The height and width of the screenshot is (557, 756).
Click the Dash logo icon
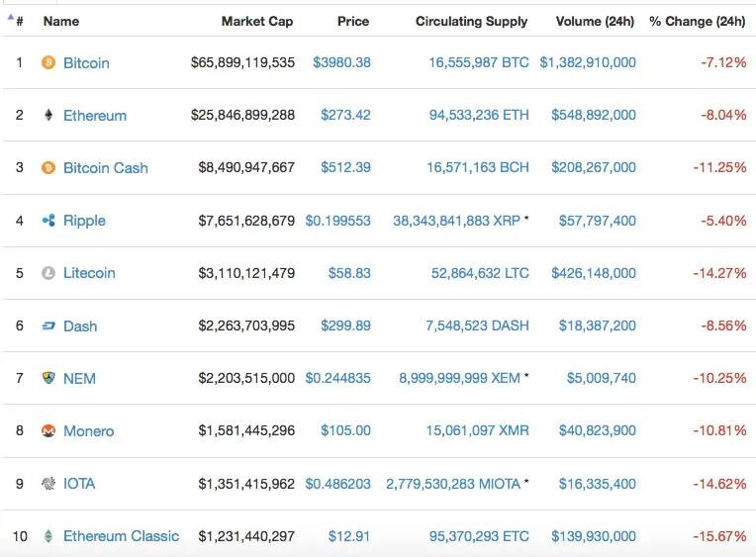click(48, 326)
